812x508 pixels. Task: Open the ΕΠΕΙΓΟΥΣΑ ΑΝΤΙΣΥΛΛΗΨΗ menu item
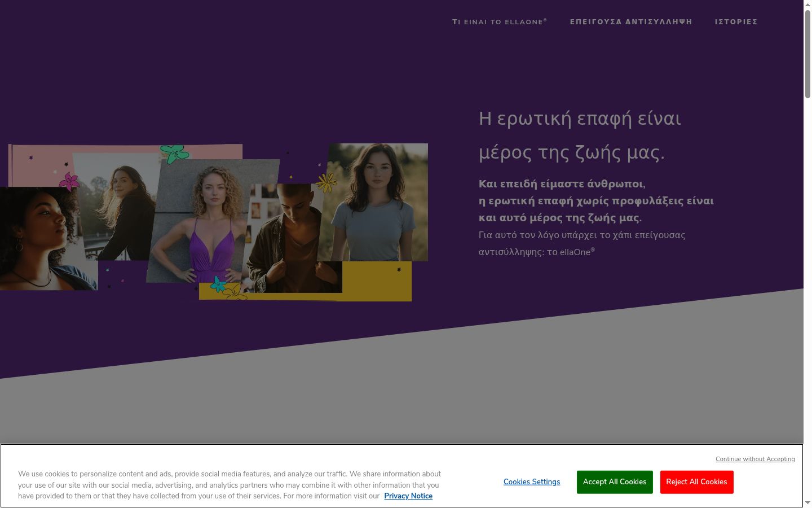tap(631, 22)
